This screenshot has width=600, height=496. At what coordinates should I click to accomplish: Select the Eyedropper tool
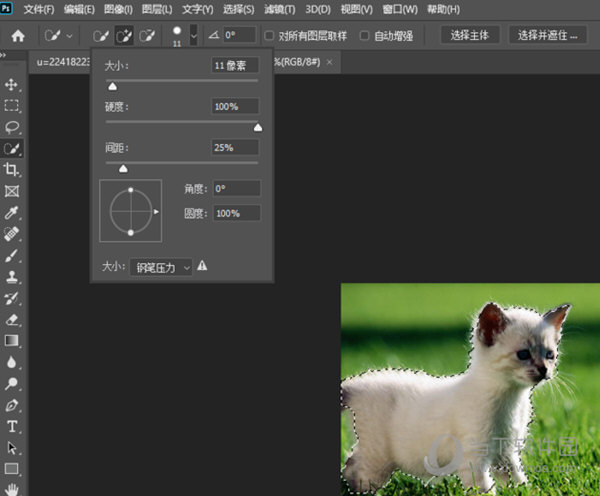click(13, 213)
